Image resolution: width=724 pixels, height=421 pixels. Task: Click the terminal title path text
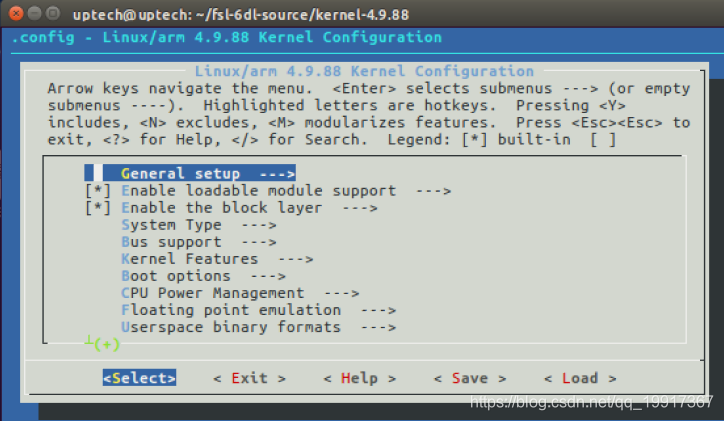tap(241, 14)
